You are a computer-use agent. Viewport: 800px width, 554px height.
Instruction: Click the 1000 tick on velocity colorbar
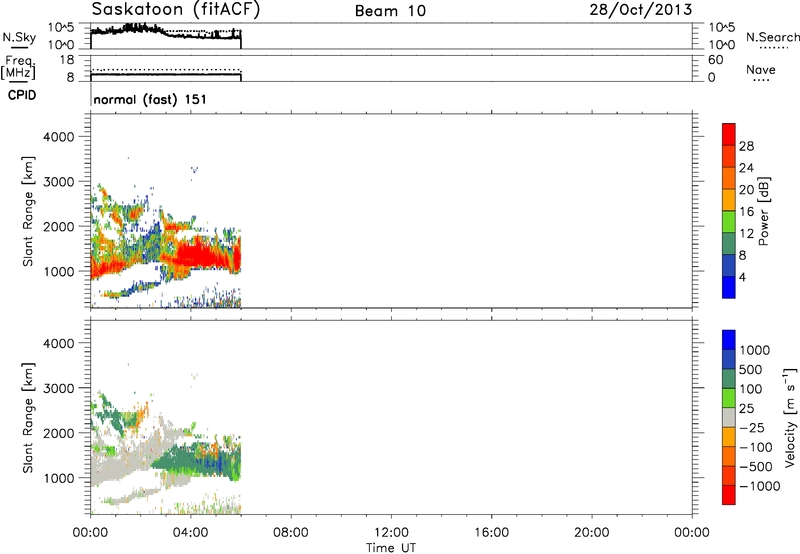(755, 350)
